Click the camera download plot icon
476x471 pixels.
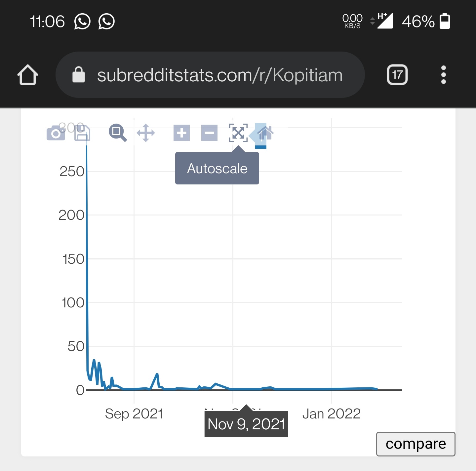(56, 133)
